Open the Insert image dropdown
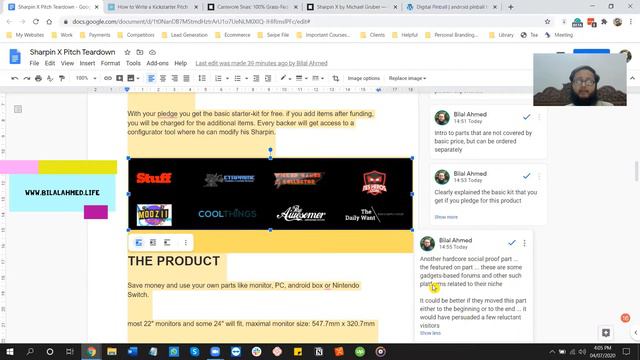640x360 pixels. coord(133,78)
